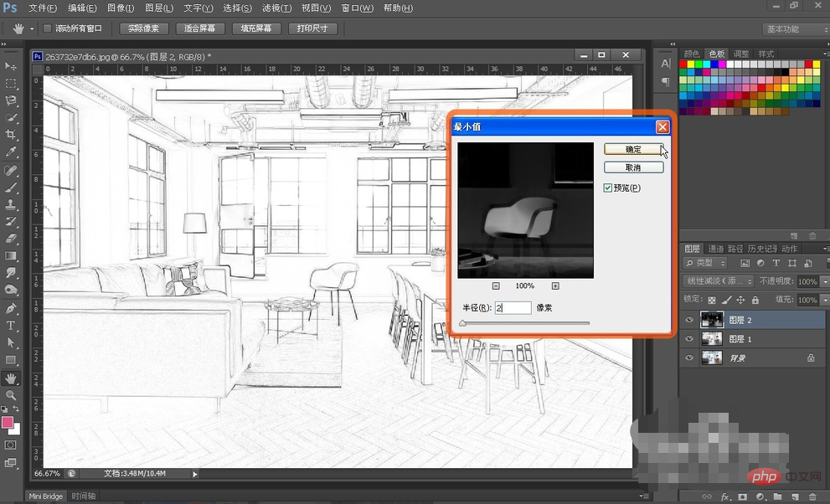Select the Pen tool
The image size is (830, 504).
point(11,308)
